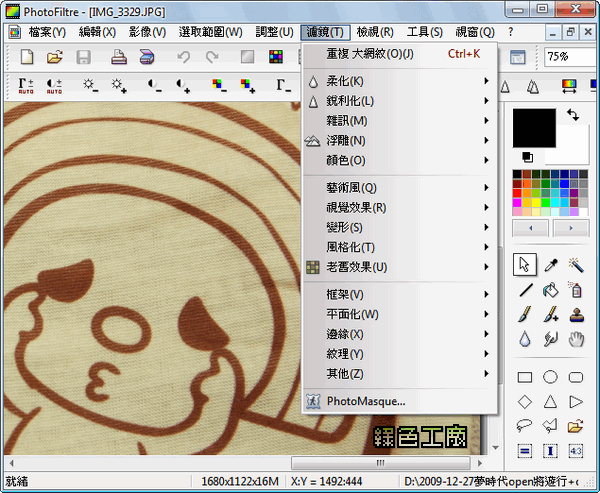The width and height of the screenshot is (600, 493).
Task: Select the eyedropper tool
Action: tap(551, 265)
